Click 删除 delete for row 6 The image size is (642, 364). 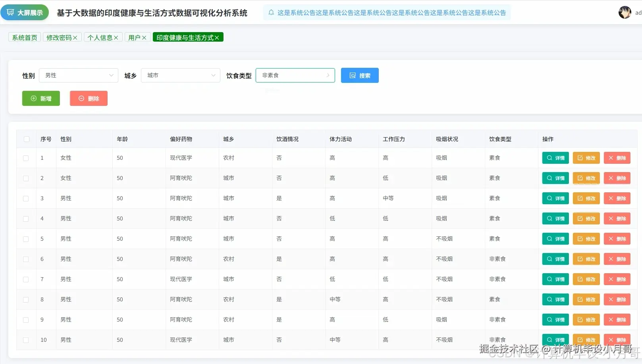[617, 259]
